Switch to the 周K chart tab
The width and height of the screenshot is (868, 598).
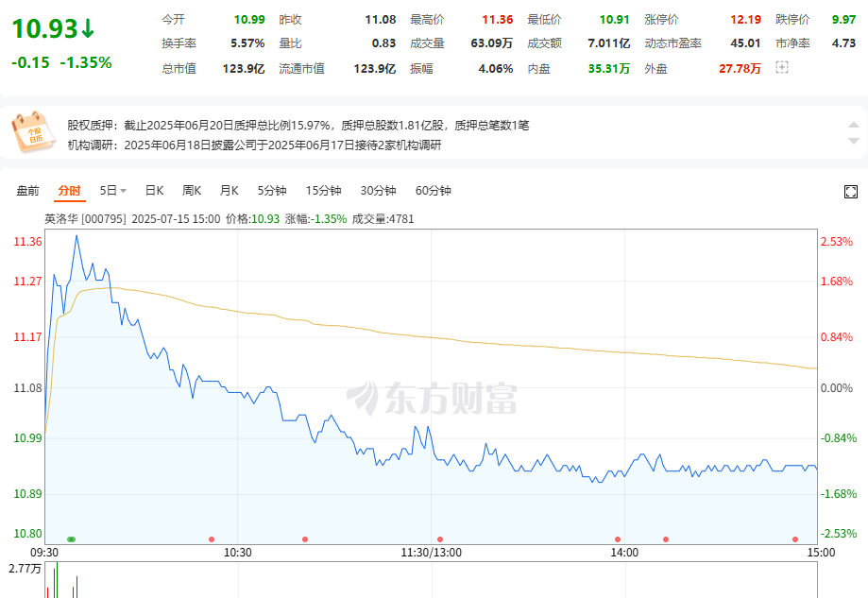192,191
